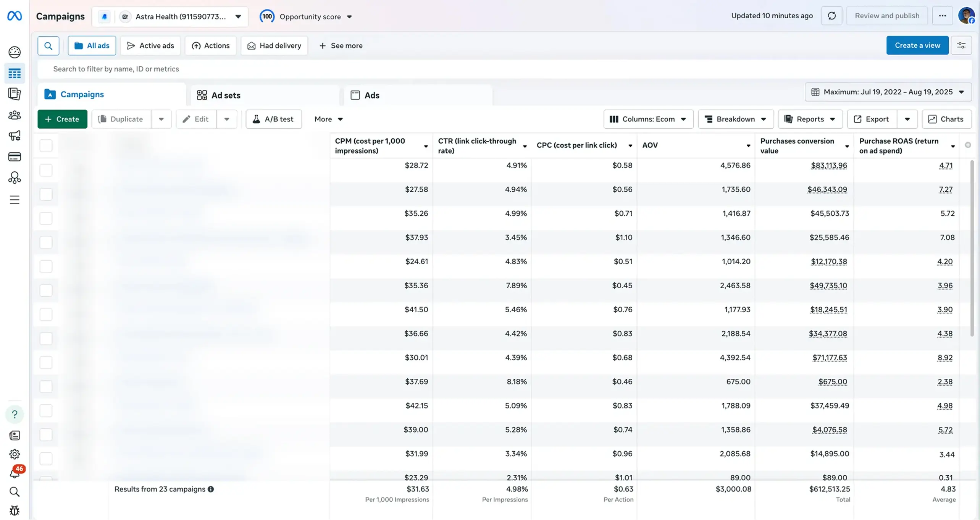Check the first campaign row checkbox
The image size is (980, 520).
click(46, 170)
